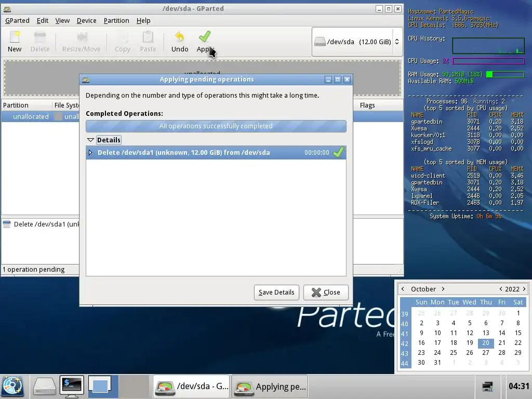
Task: Select October 13 in calendar
Action: [486, 333]
